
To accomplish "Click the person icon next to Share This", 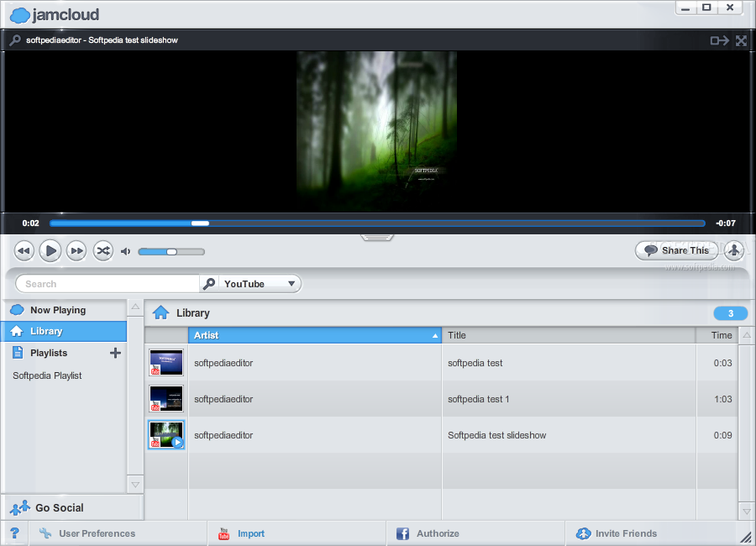I will point(734,250).
